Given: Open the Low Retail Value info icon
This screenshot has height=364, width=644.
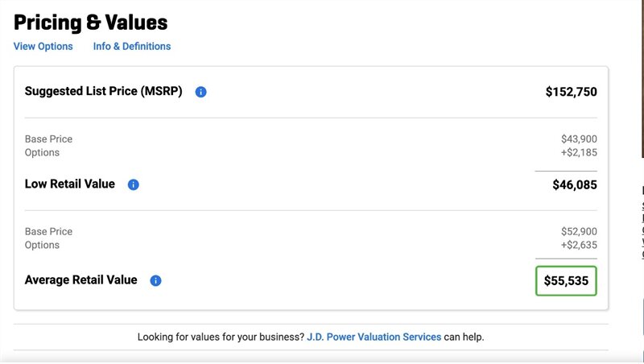Looking at the screenshot, I should (x=134, y=184).
